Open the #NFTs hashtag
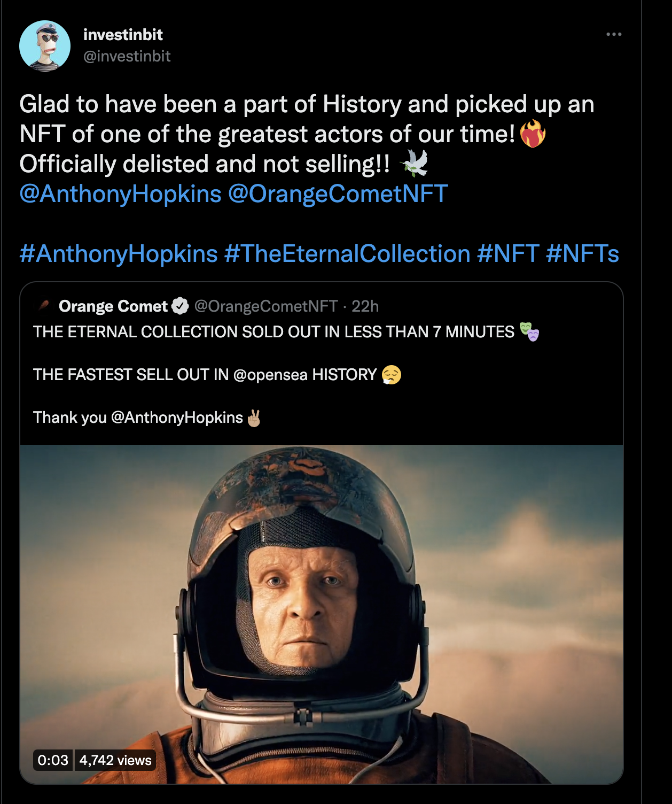672x804 pixels. tap(582, 253)
